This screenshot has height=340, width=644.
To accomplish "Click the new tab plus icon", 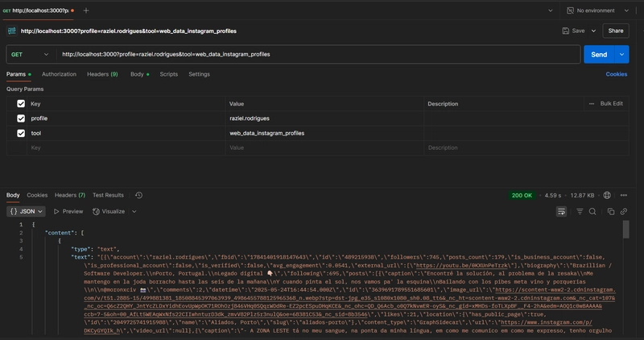I will pos(86,10).
